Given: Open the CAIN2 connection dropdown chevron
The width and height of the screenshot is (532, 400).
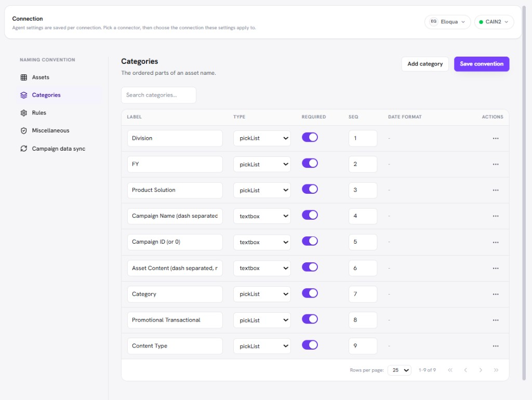Looking at the screenshot, I should (x=506, y=22).
